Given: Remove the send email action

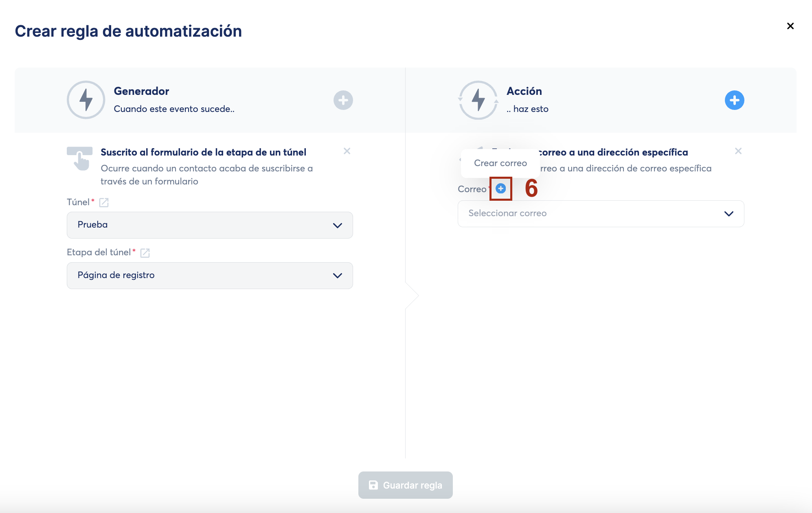Looking at the screenshot, I should [x=738, y=151].
